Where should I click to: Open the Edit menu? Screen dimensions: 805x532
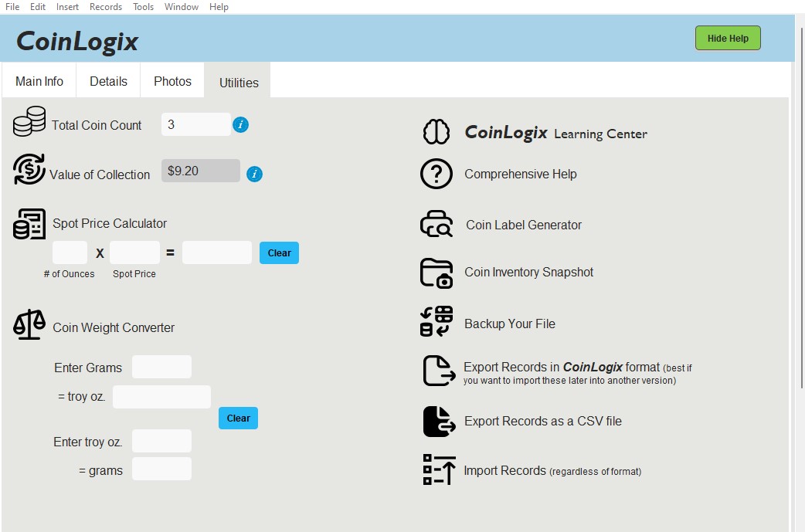38,7
